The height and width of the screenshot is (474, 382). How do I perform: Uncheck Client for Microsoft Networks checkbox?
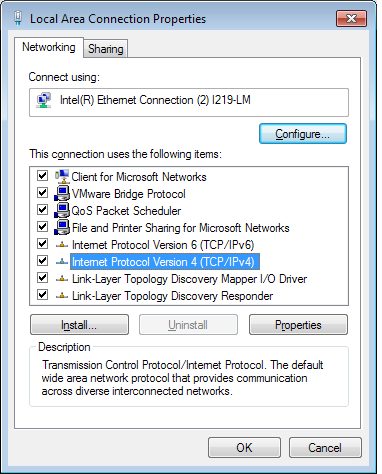42,175
